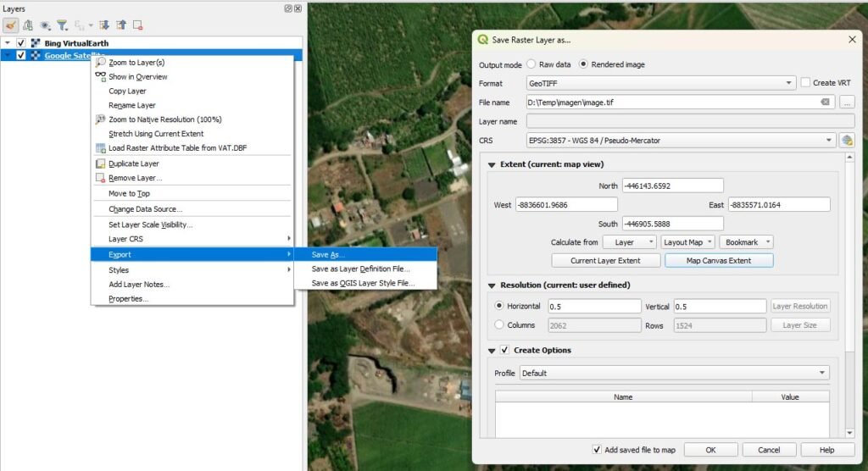This screenshot has height=471, width=868.
Task: Collapse the Extent section
Action: click(492, 164)
